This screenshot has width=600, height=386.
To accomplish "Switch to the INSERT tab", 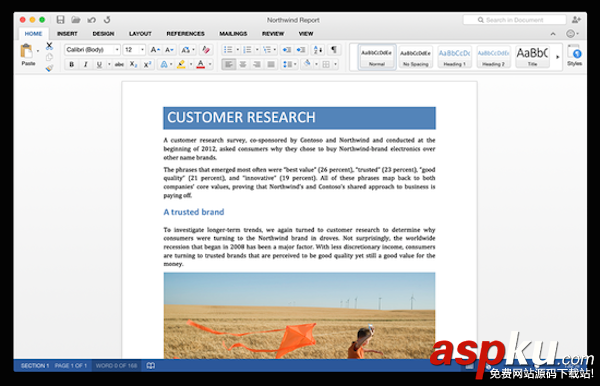I will pos(67,34).
